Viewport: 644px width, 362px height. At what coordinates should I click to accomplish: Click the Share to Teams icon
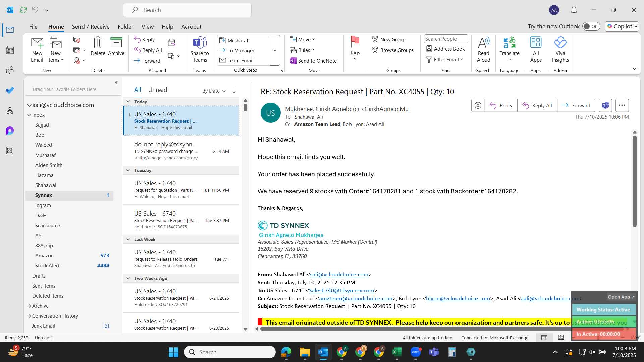(x=200, y=50)
